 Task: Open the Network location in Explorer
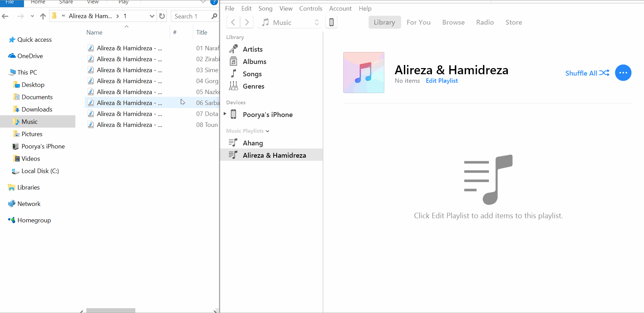[29, 204]
